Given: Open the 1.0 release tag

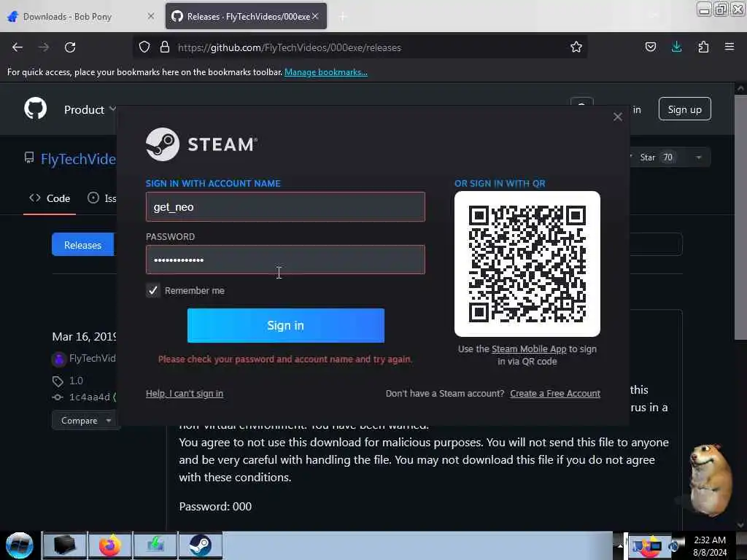Looking at the screenshot, I should tap(76, 381).
